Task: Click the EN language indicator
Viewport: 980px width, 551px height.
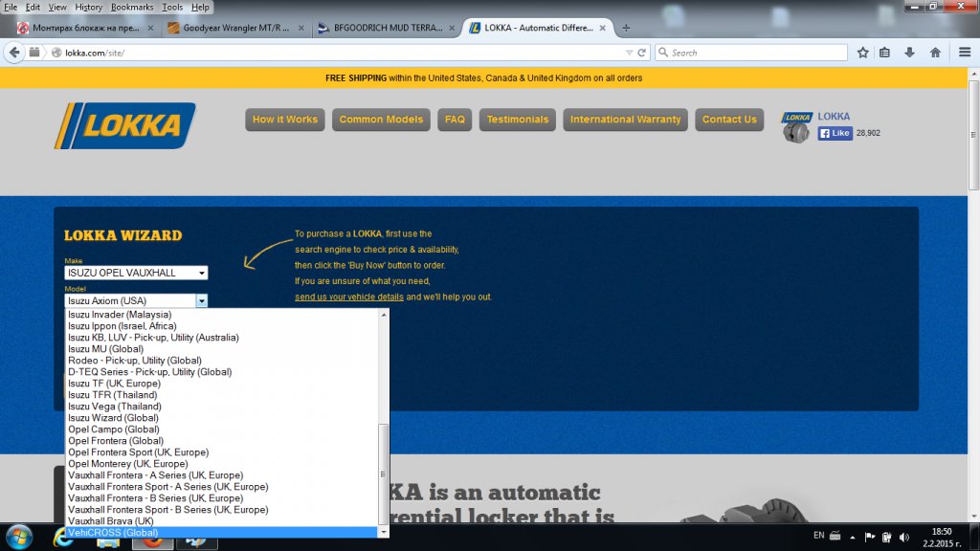Action: (819, 536)
